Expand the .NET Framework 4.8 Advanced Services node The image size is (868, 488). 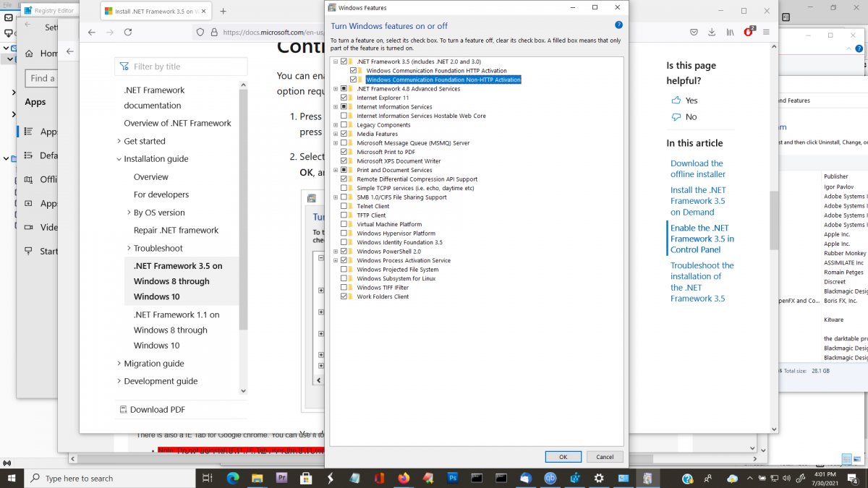pos(334,88)
